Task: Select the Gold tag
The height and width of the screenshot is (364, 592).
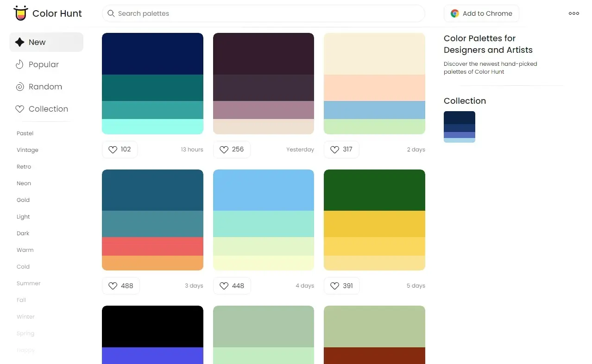Action: click(23, 200)
